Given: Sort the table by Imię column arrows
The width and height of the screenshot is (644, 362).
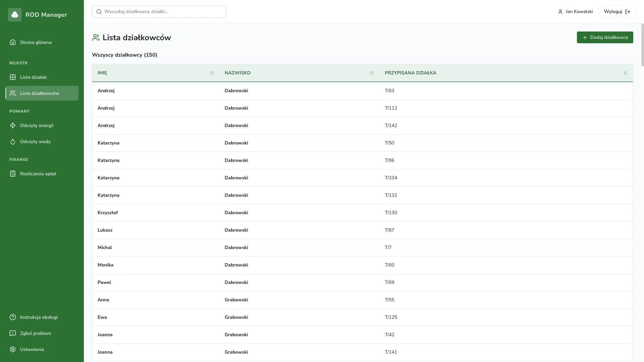Looking at the screenshot, I should [x=211, y=73].
